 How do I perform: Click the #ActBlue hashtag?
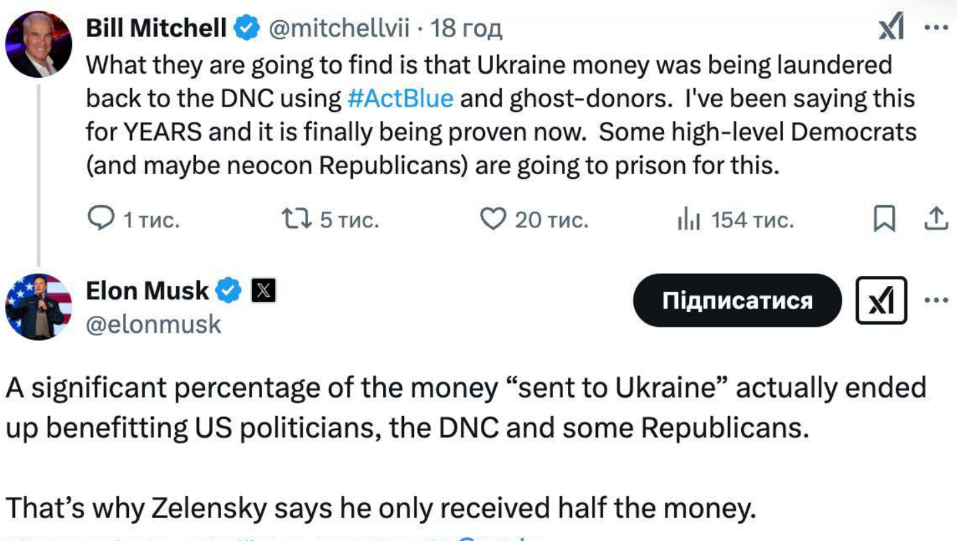coord(400,98)
